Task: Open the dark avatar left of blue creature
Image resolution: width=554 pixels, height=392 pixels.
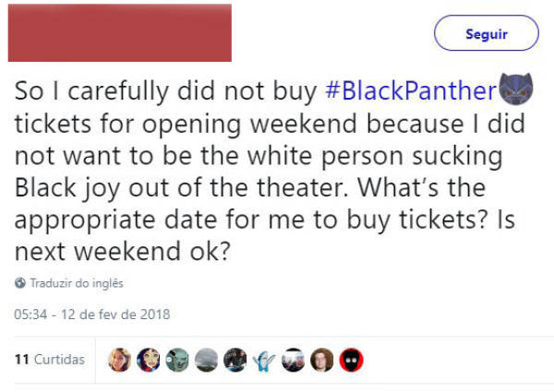Action: [x=235, y=359]
